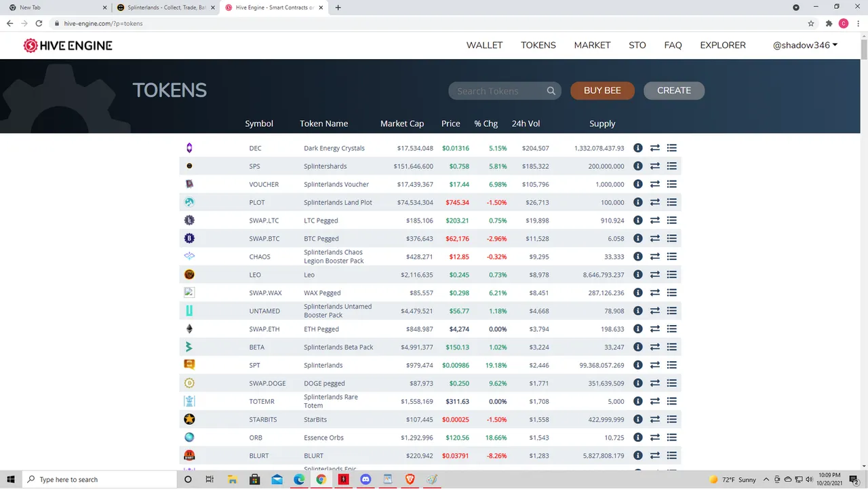Click the BUY BEE button
The width and height of the screenshot is (868, 490).
pos(602,90)
